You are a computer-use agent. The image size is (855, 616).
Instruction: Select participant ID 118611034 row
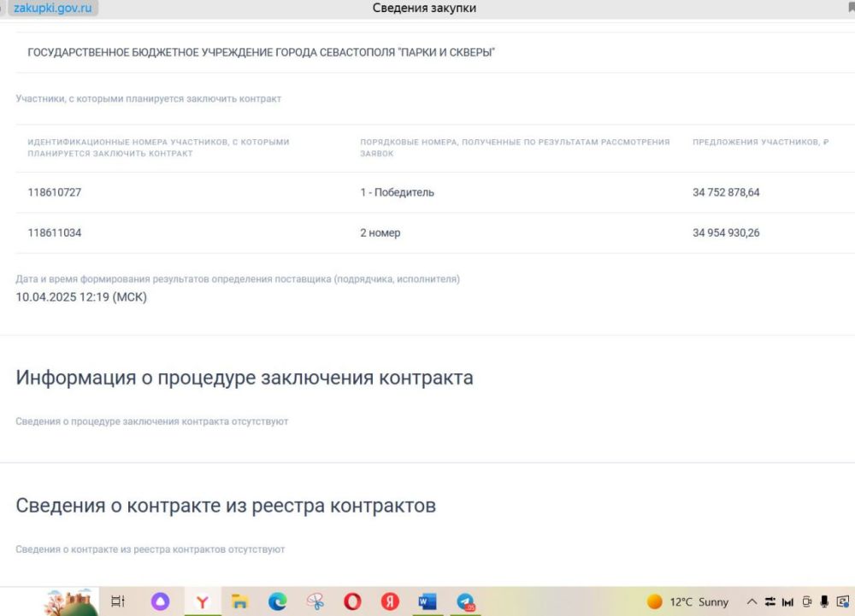pyautogui.click(x=55, y=232)
